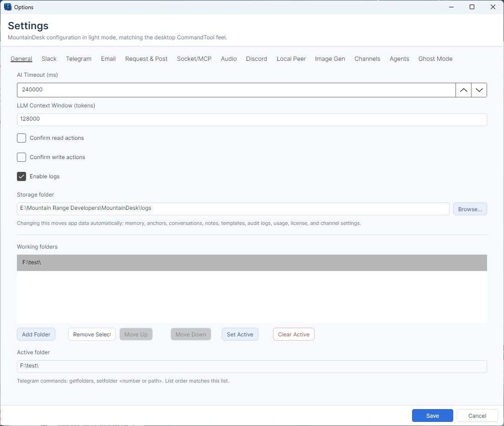The width and height of the screenshot is (504, 426).
Task: Open the Local Peer tab
Action: point(291,59)
